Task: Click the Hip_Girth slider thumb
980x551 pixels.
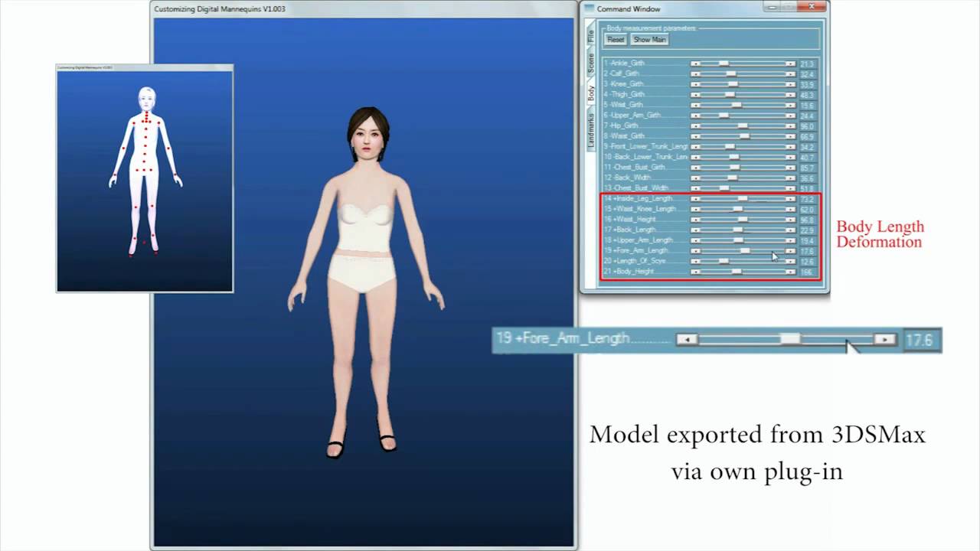Action: click(x=743, y=126)
